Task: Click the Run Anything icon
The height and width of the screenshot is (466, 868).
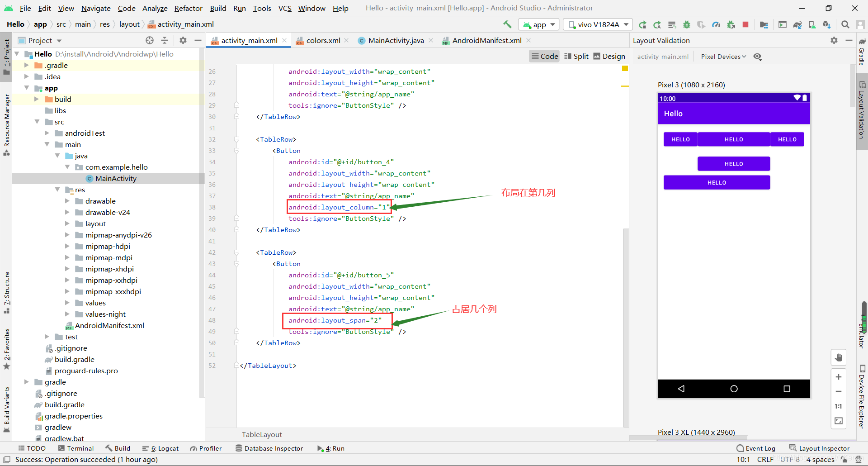Action: click(x=783, y=24)
